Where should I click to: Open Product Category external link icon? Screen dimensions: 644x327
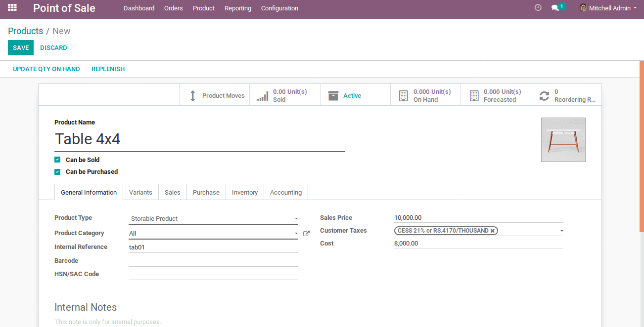(x=306, y=234)
